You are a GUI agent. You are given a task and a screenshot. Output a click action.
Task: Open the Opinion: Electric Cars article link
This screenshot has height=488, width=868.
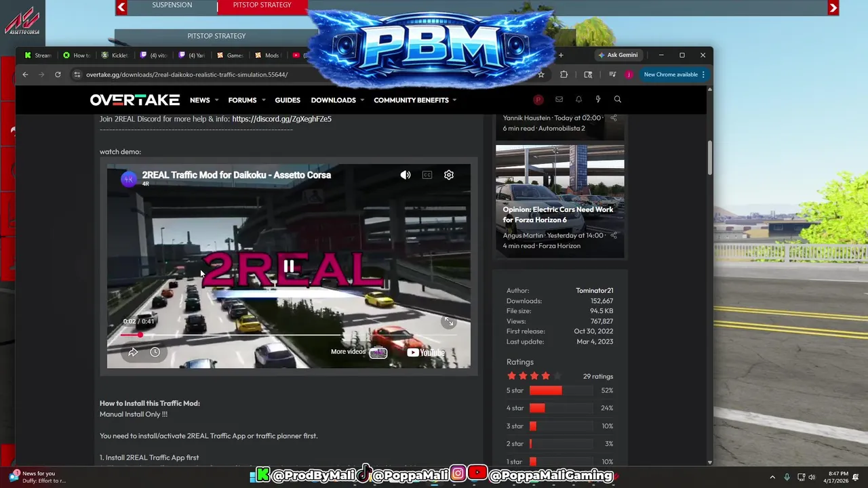[558, 214]
